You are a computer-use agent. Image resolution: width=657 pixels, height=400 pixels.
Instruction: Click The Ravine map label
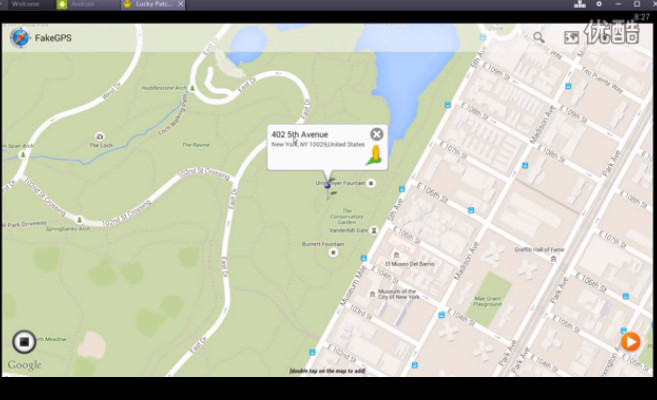tap(196, 145)
